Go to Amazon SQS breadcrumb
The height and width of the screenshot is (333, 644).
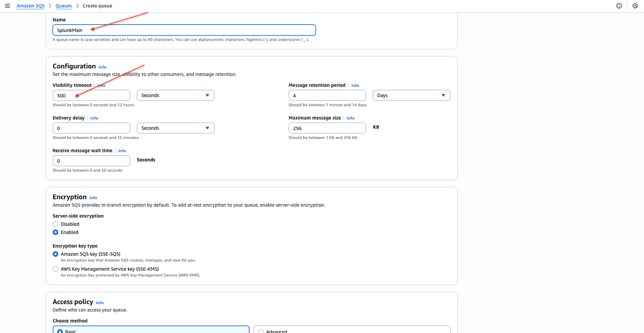30,6
